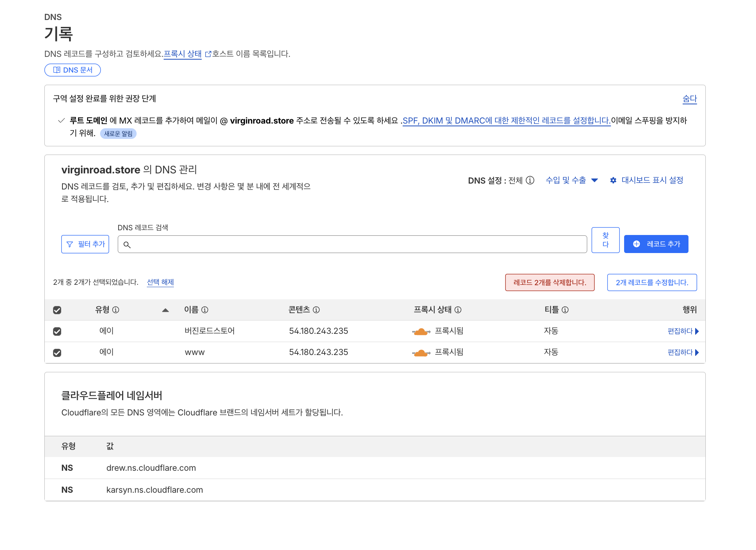
Task: Sort records using the 유형 column arrow
Action: click(166, 310)
